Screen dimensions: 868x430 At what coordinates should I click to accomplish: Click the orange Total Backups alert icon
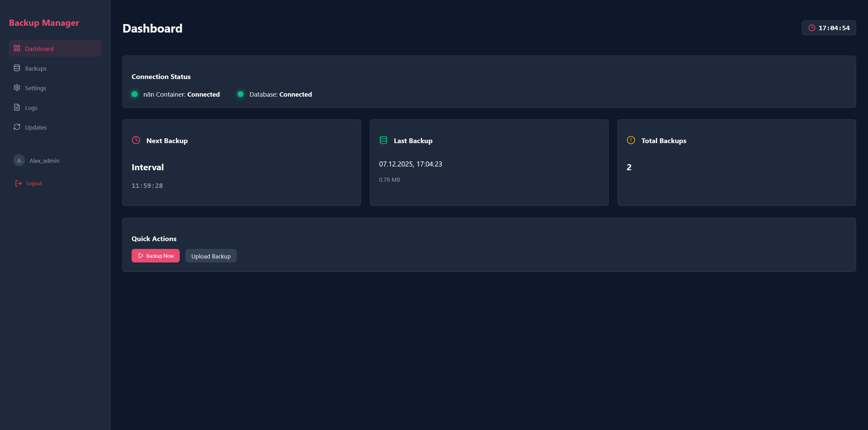click(631, 140)
